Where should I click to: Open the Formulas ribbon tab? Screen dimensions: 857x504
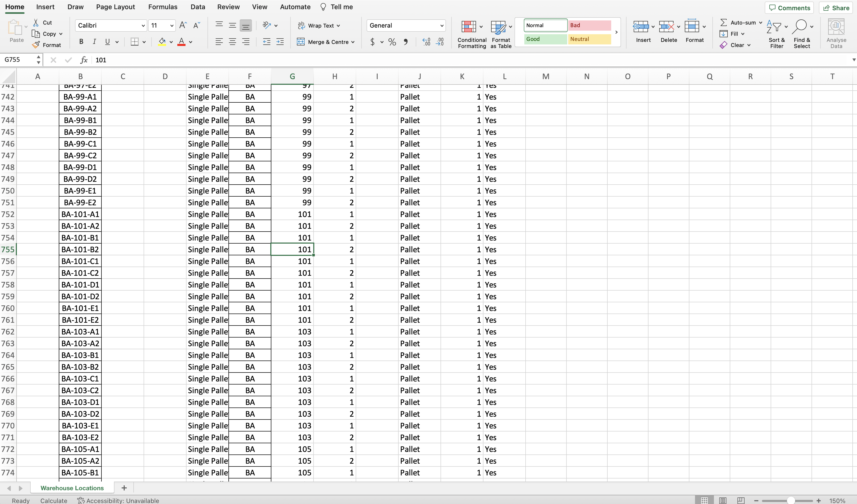[163, 7]
